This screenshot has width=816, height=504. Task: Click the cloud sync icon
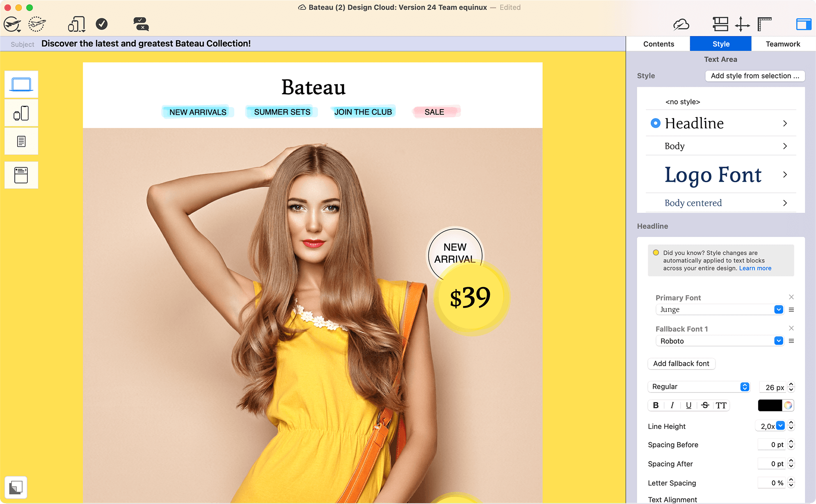pos(681,25)
